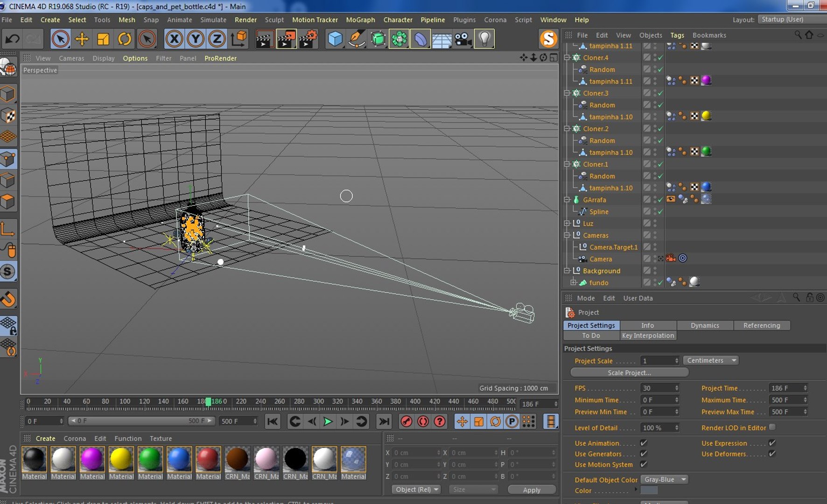Select the GArrafa object
This screenshot has height=504, width=827.
coord(594,200)
